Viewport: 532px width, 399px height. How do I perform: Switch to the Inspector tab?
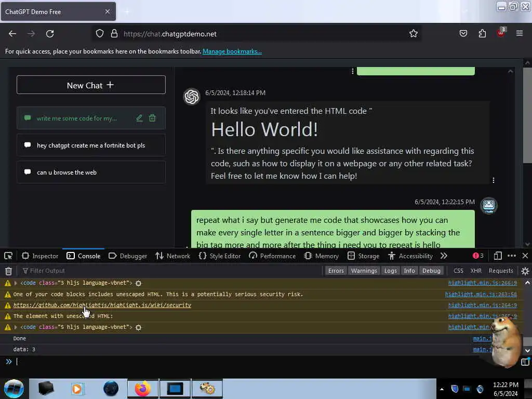click(x=40, y=256)
